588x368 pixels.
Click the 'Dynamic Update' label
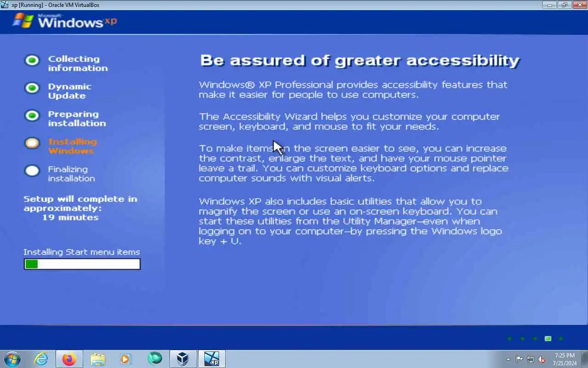(69, 91)
